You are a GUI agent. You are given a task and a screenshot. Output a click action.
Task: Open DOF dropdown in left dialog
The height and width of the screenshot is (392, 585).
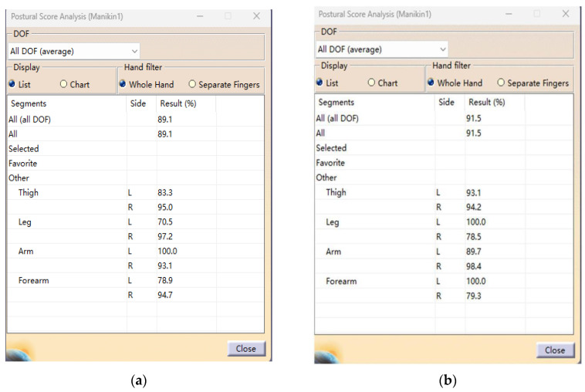click(134, 51)
